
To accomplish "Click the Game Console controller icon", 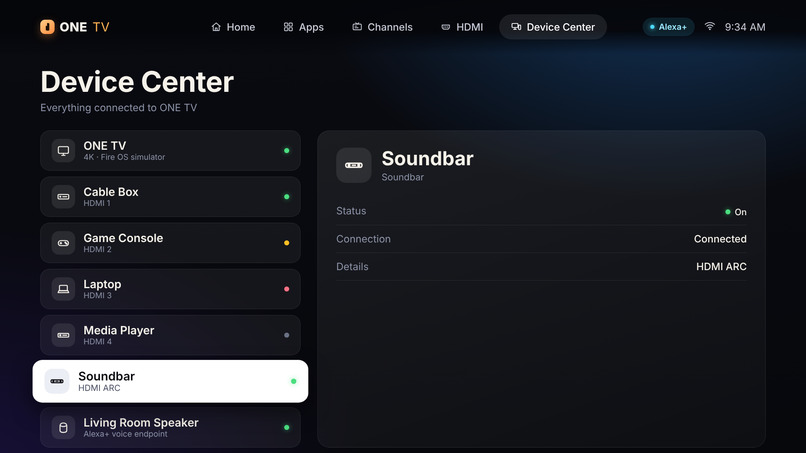I will coord(63,243).
